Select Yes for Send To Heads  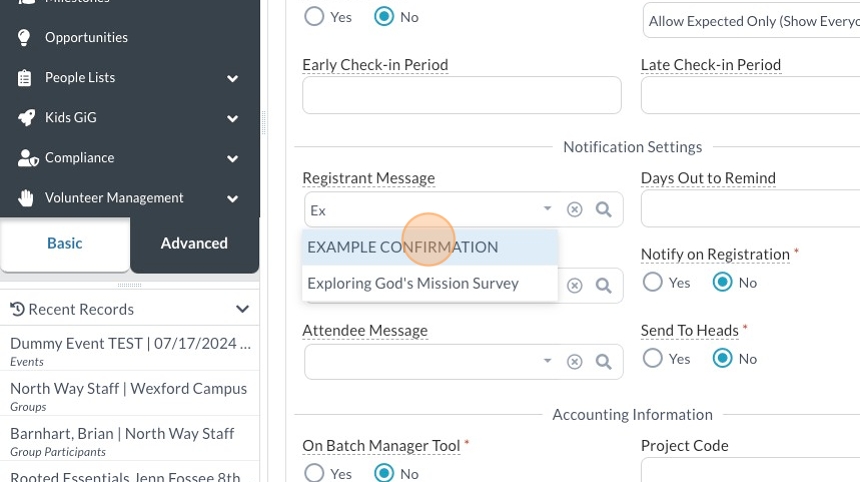click(653, 358)
